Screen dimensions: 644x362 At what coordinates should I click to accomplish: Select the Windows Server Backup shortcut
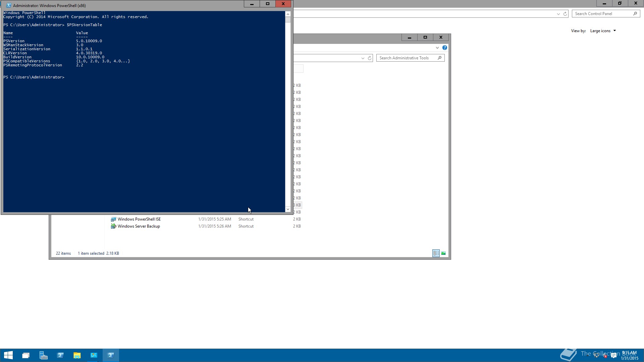point(139,226)
